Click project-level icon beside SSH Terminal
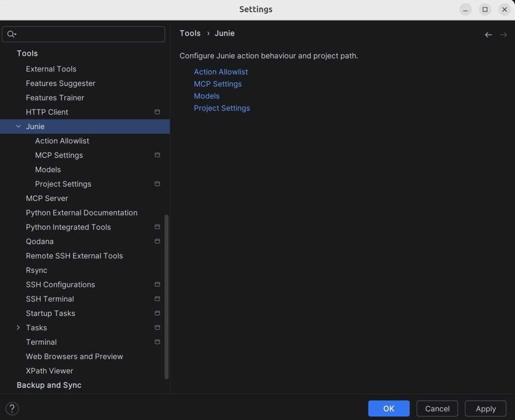 157,298
